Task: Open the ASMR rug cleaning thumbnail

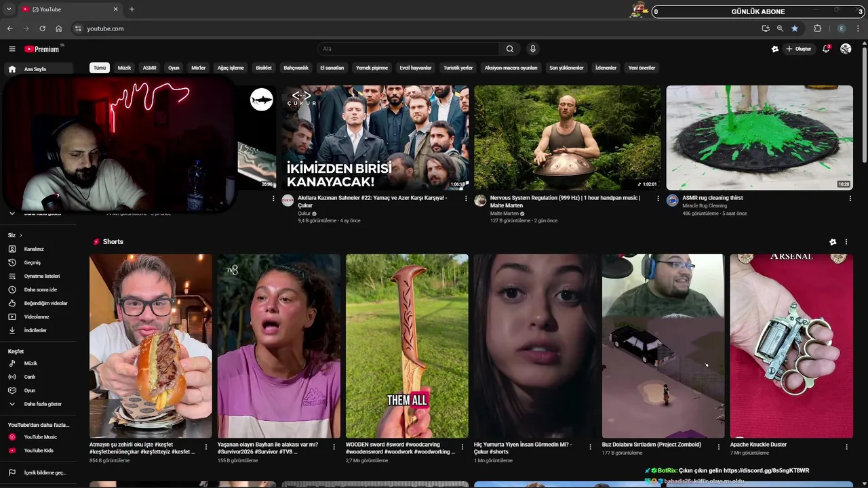Action: point(759,138)
